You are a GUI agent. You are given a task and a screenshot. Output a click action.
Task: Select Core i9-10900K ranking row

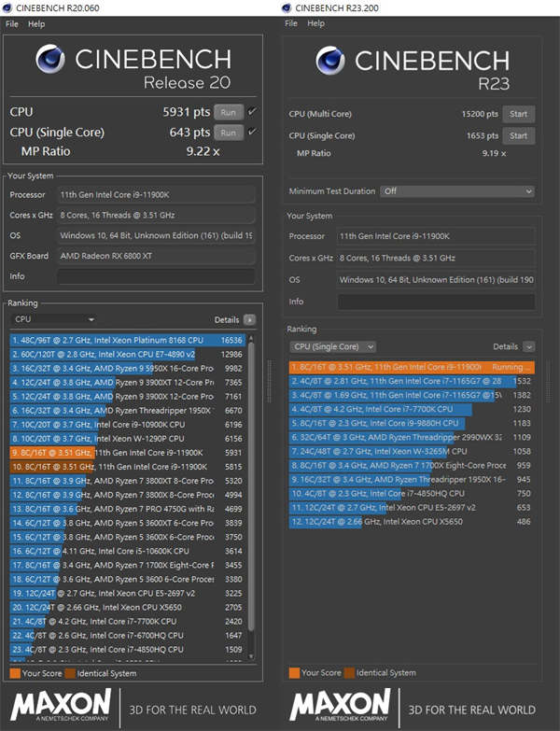(x=128, y=425)
